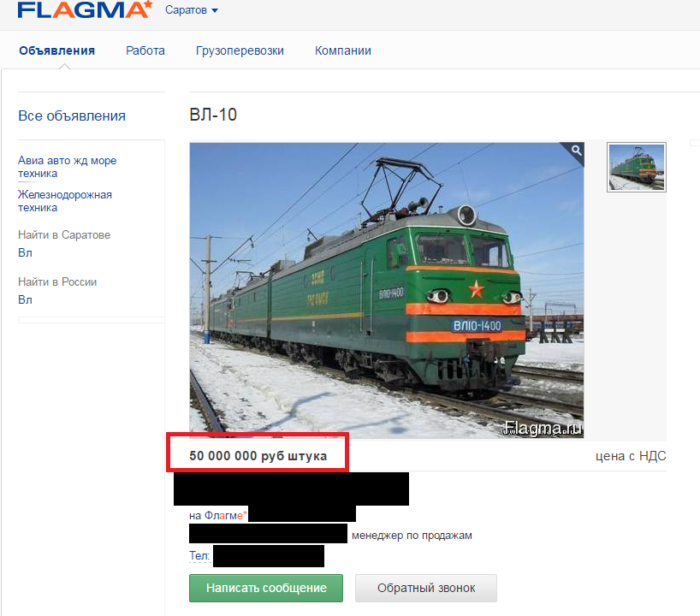700x616 pixels.
Task: Select the locomotive thumbnail image
Action: [x=636, y=168]
